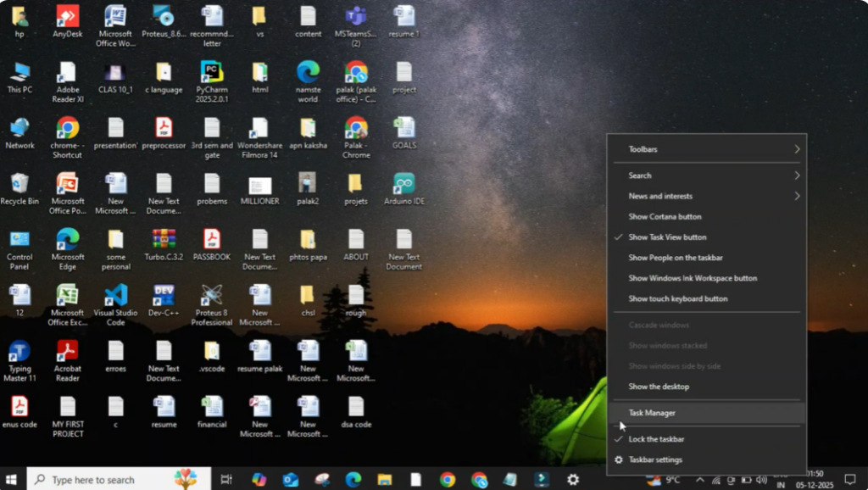Select Task Manager from the context menu
868x490 pixels.
tap(653, 413)
